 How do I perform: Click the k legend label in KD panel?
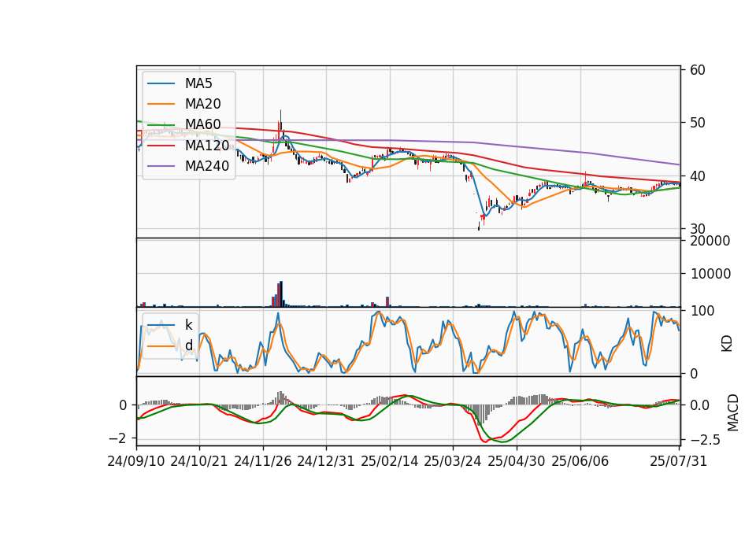tap(188, 325)
